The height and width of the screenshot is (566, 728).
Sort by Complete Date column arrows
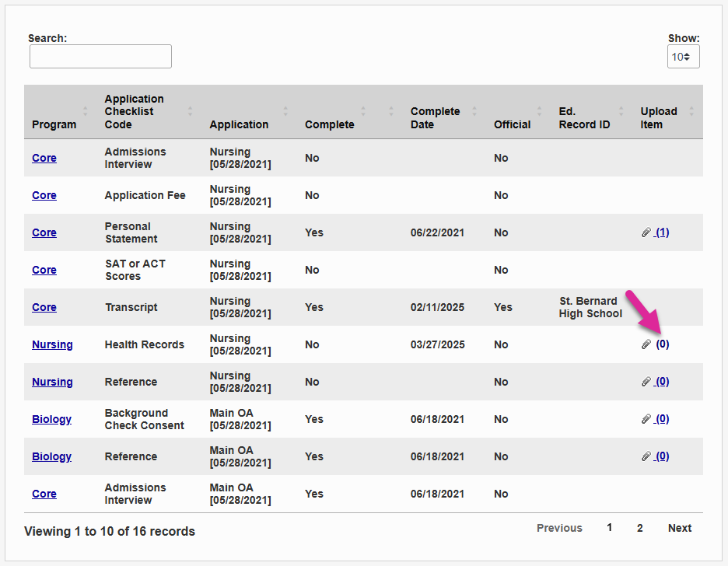[x=474, y=112]
